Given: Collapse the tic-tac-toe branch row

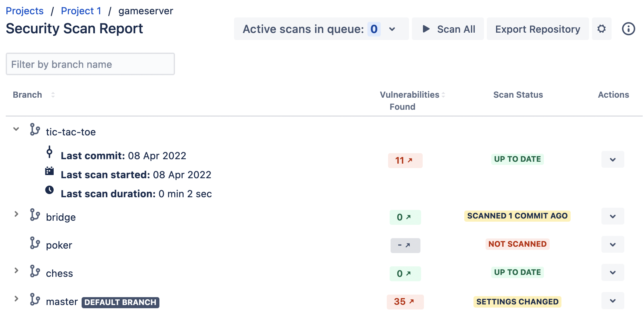Looking at the screenshot, I should point(16,129).
